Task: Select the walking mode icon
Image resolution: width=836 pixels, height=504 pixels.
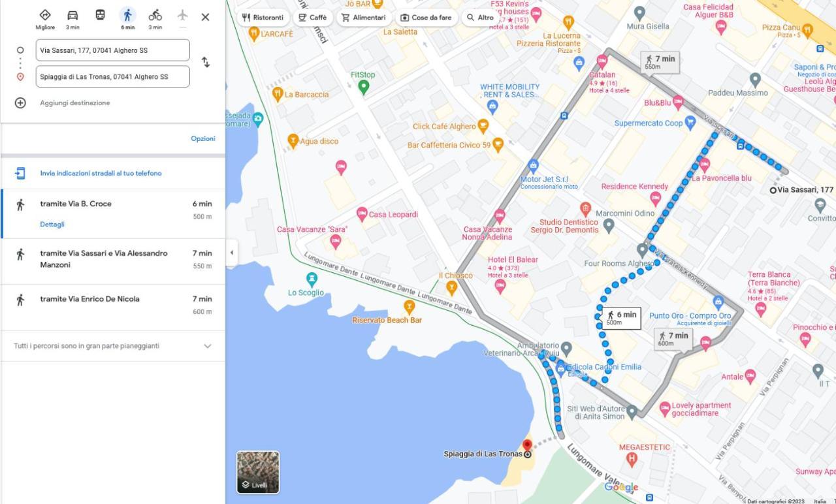Action: 127,15
